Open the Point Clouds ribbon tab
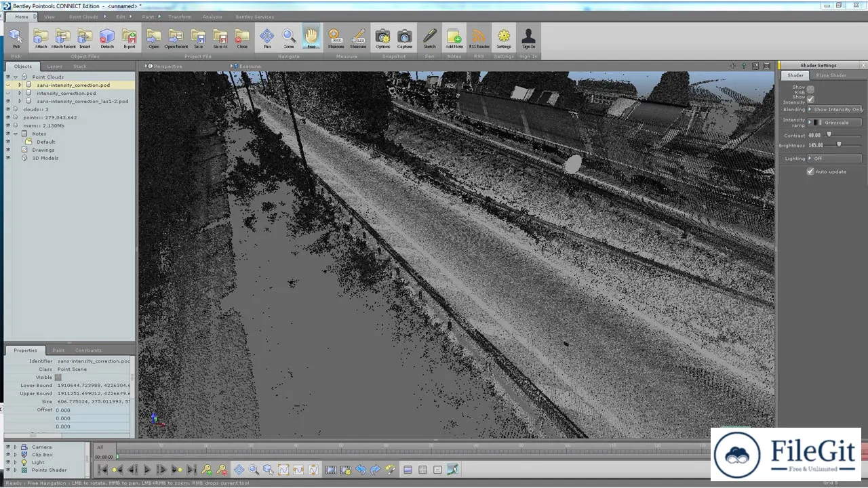868x488 pixels. [x=83, y=16]
